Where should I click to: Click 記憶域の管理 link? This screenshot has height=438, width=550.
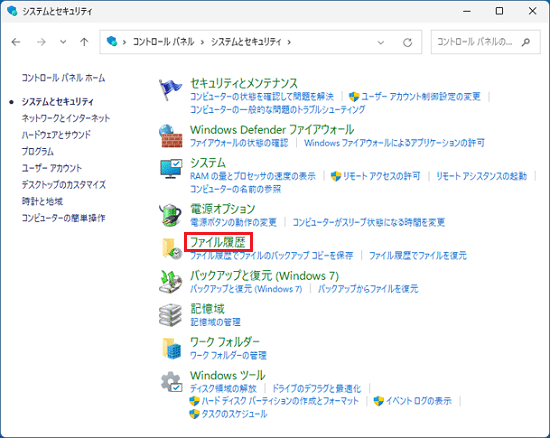pos(215,322)
